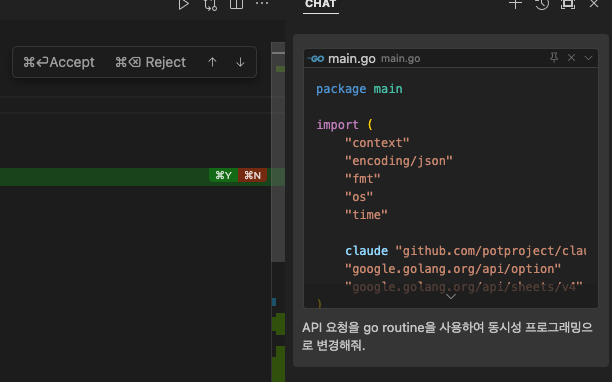This screenshot has height=382, width=612.
Task: Reject all changes with Reject button
Action: pyautogui.click(x=150, y=62)
